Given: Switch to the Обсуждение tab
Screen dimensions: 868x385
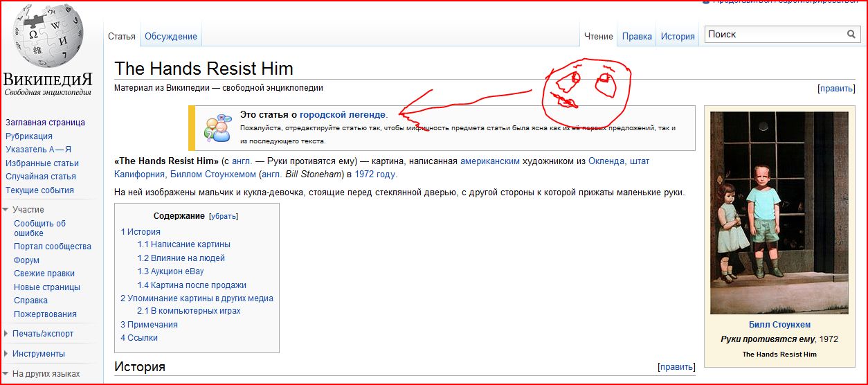Looking at the screenshot, I should (x=171, y=37).
